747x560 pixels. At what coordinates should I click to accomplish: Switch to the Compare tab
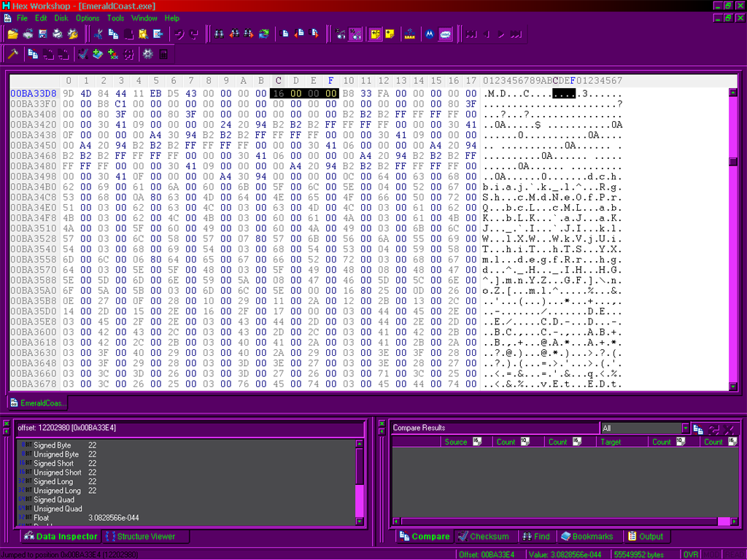coord(425,536)
